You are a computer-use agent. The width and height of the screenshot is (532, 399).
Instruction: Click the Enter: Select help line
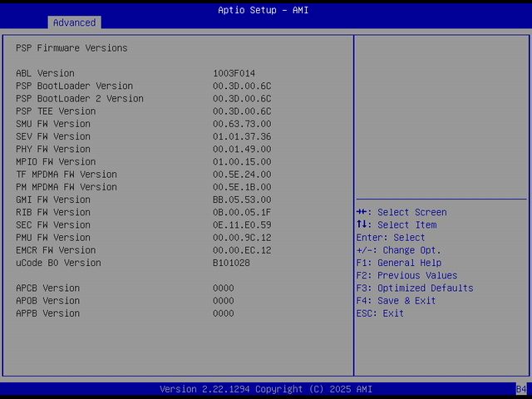pyautogui.click(x=391, y=238)
